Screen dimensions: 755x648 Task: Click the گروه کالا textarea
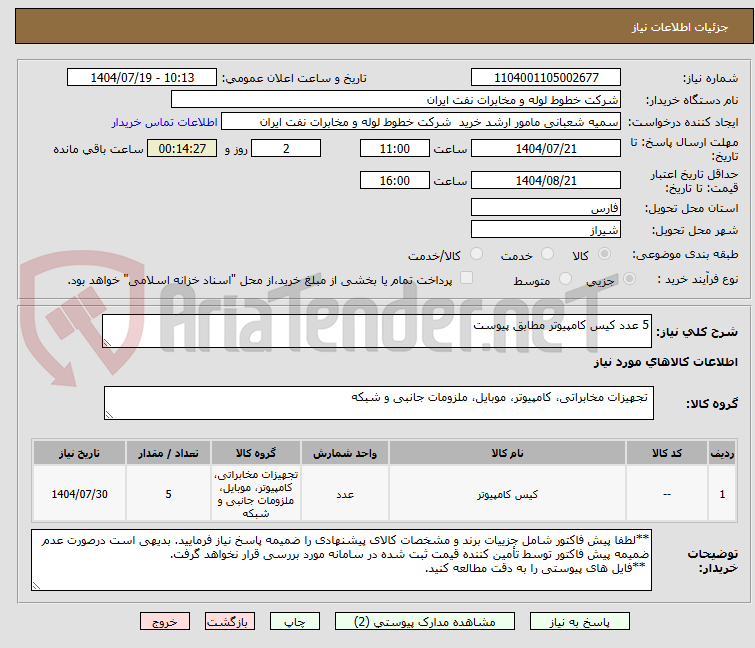coord(379,403)
